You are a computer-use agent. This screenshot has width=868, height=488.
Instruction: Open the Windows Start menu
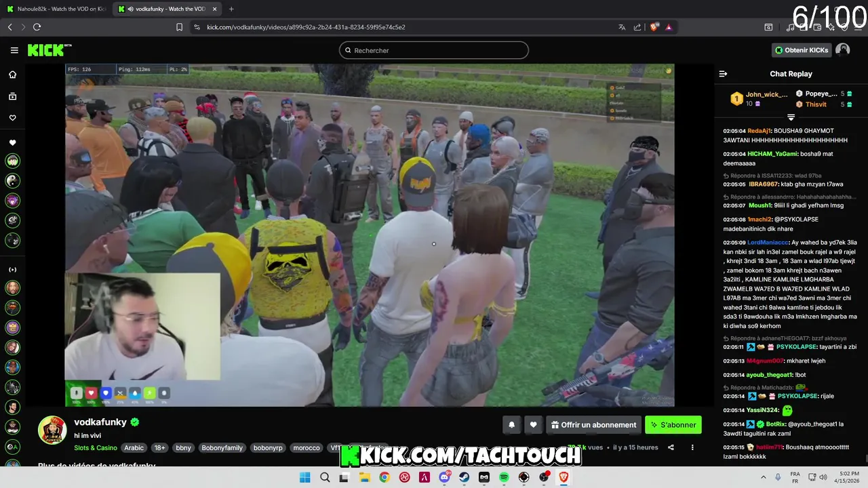[x=304, y=477]
